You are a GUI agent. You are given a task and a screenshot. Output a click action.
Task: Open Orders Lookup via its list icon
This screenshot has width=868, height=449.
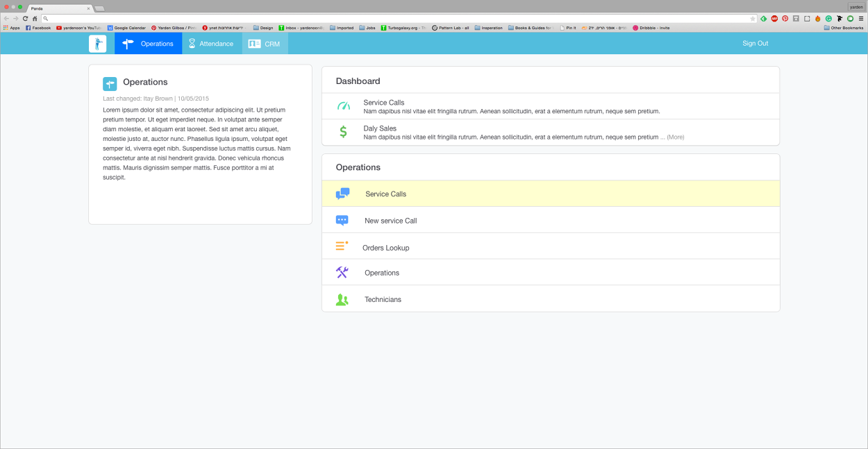click(x=341, y=246)
